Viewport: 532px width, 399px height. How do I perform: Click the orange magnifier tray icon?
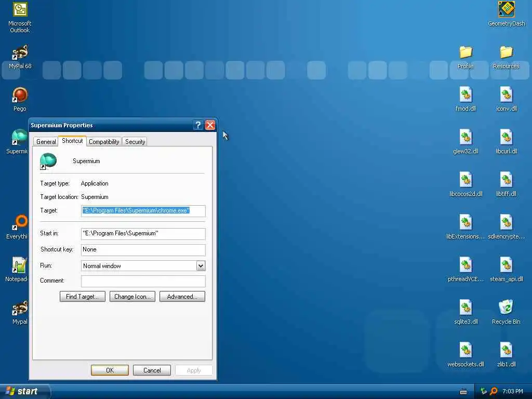(494, 391)
